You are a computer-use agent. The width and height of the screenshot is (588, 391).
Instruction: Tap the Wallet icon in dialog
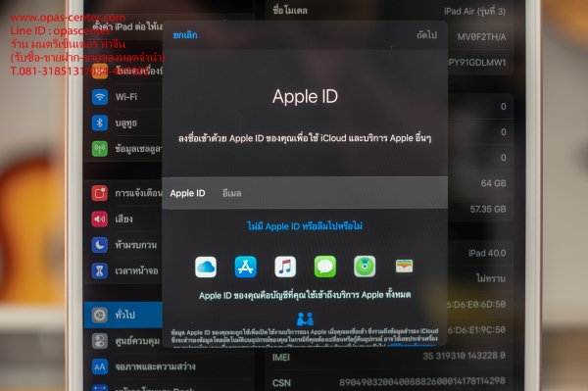[404, 267]
